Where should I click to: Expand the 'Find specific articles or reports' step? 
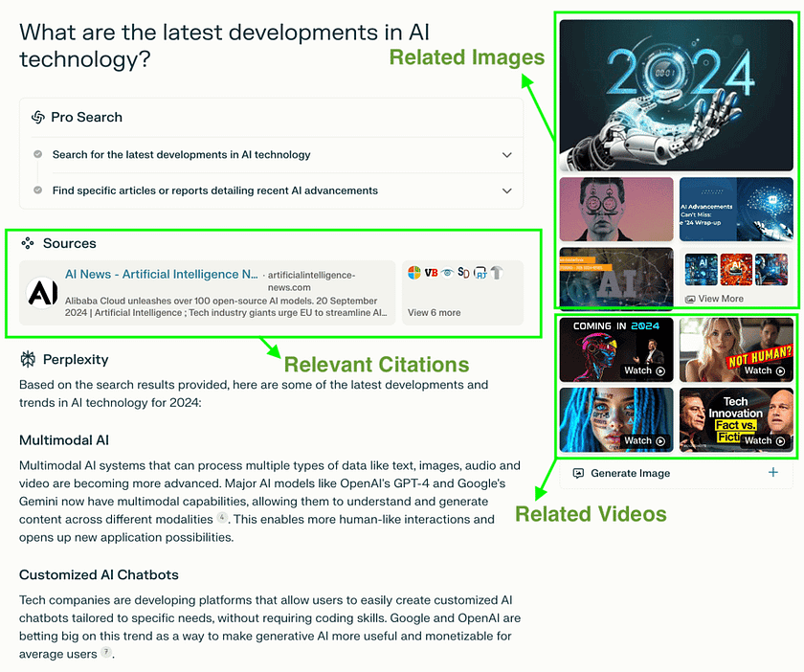pyautogui.click(x=506, y=190)
